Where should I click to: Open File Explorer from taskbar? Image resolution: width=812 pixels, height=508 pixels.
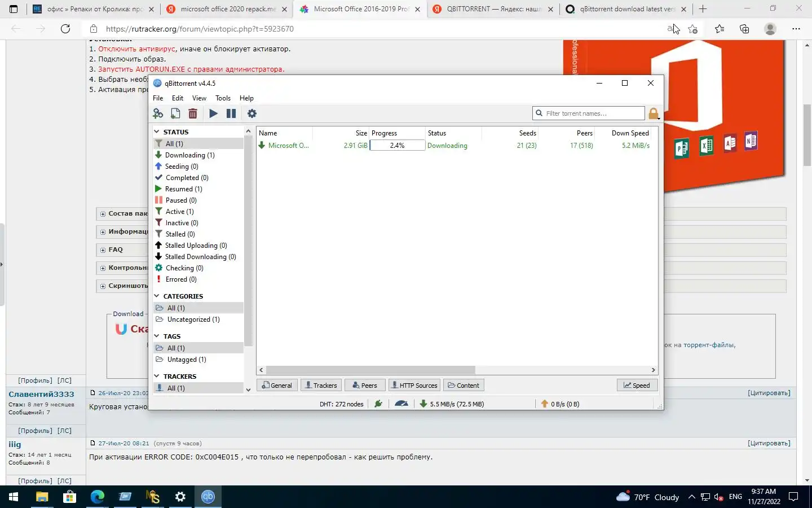coord(42,497)
